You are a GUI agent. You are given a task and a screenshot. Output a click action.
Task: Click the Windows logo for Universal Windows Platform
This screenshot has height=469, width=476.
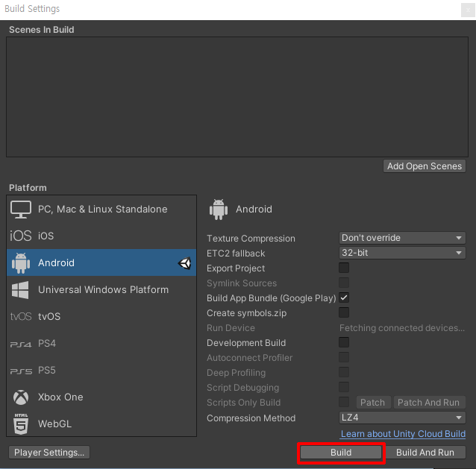[20, 290]
